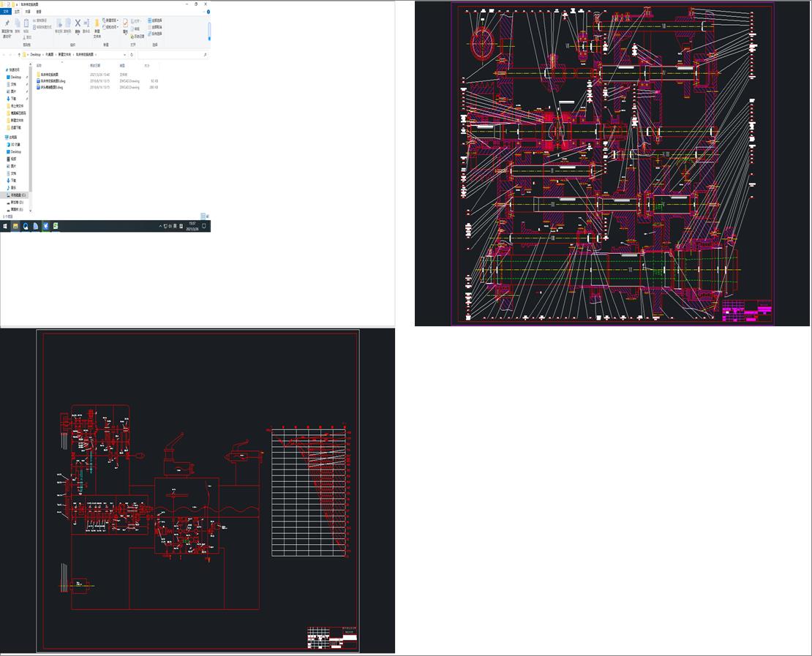Screen dimensions: 812x656
Task: Click the taskbar clock showing 2021/3/26
Action: pos(192,226)
